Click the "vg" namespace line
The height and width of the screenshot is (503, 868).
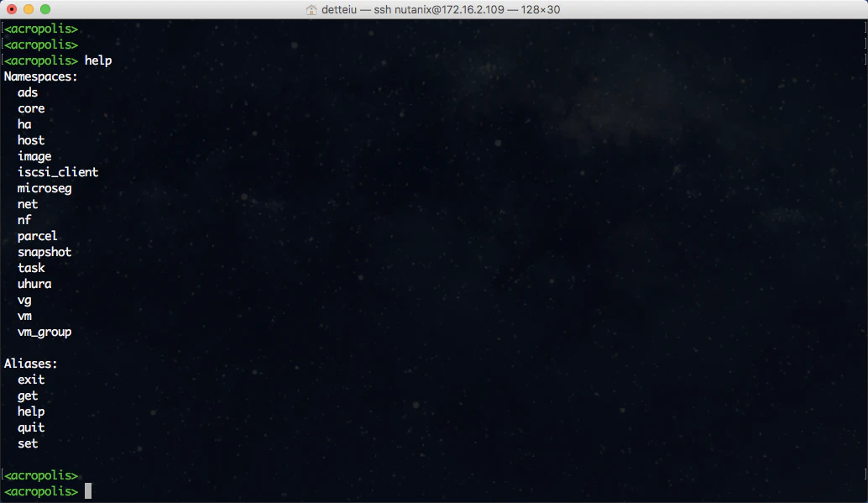pyautogui.click(x=24, y=301)
